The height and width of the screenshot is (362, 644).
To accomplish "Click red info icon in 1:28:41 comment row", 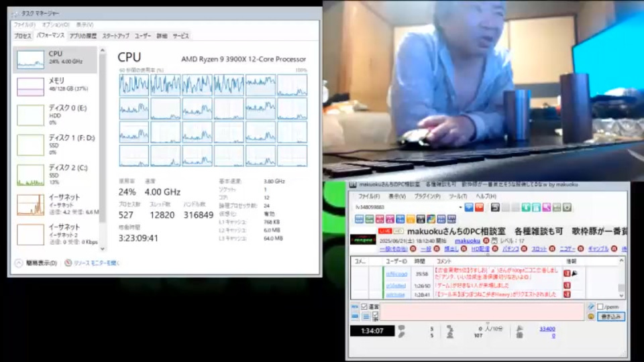I will click(568, 294).
